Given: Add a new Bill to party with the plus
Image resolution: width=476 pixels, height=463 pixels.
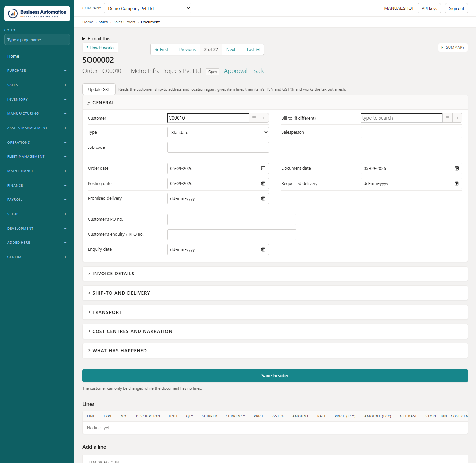Looking at the screenshot, I should point(457,118).
